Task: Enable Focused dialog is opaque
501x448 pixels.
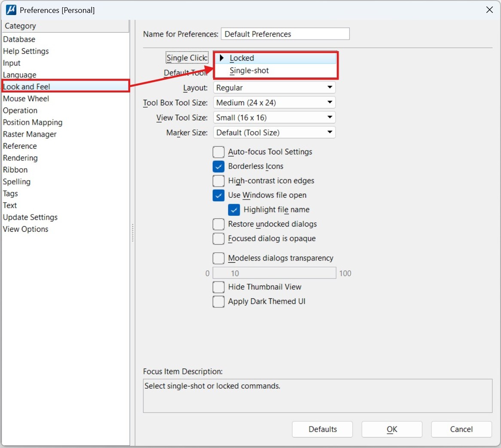Action: point(219,239)
